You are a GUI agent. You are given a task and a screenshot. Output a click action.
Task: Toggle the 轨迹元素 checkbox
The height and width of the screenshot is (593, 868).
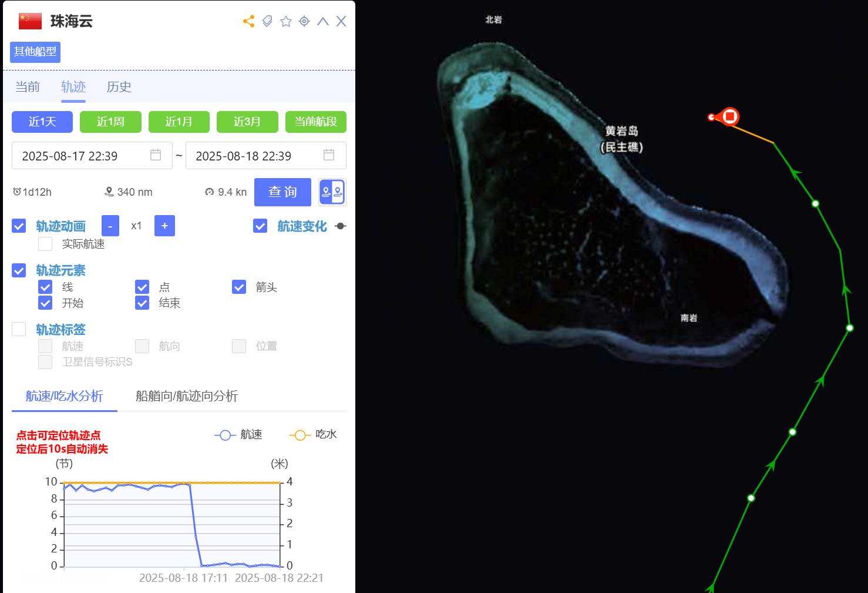(x=19, y=270)
